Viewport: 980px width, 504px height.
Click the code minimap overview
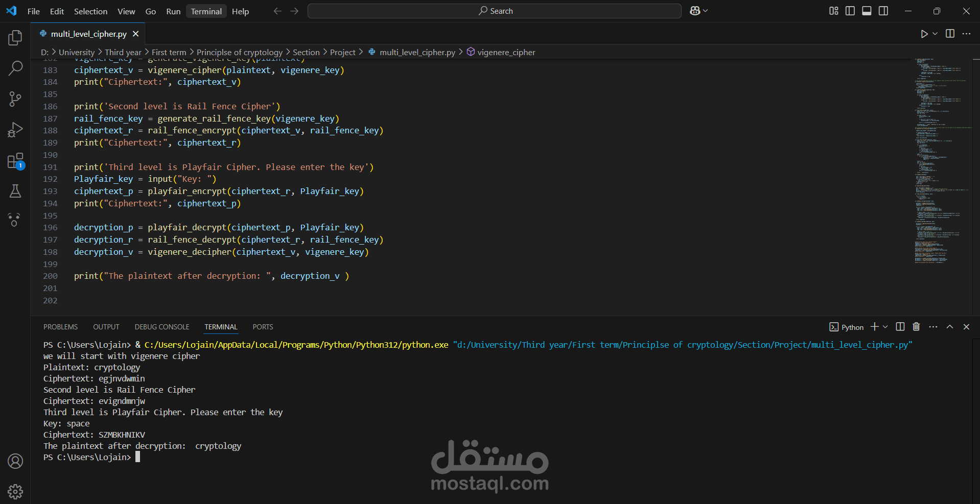(x=943, y=161)
